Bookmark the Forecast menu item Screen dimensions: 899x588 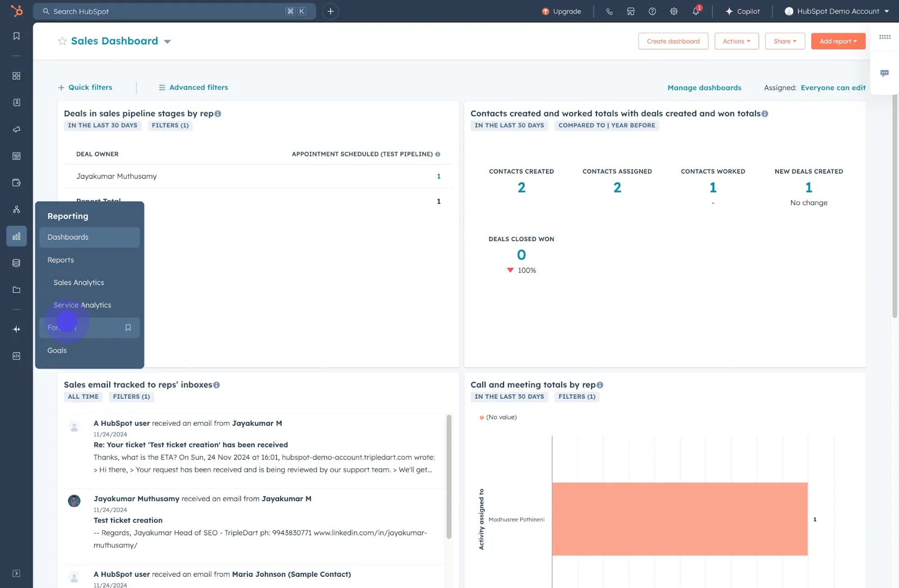[x=128, y=327]
